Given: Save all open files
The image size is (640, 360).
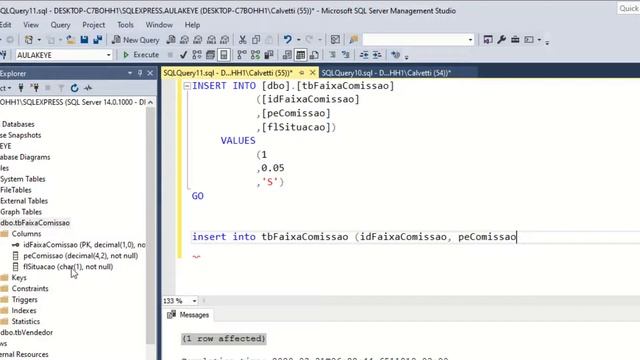Looking at the screenshot, I should tap(98, 40).
